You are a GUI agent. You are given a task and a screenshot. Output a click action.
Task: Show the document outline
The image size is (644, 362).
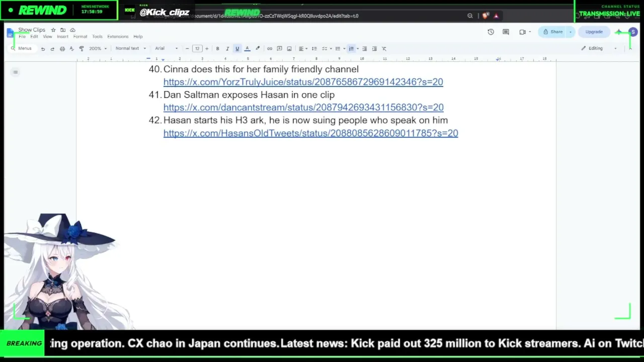[x=15, y=72]
